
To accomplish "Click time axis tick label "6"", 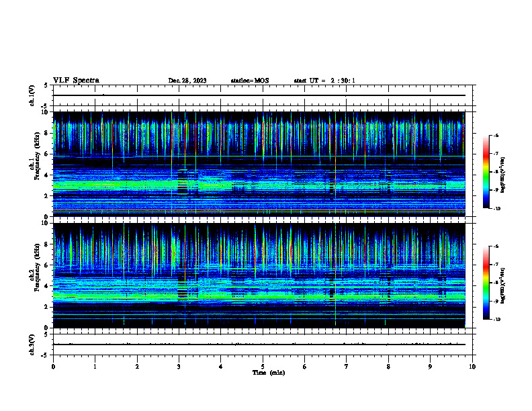I will [305, 367].
